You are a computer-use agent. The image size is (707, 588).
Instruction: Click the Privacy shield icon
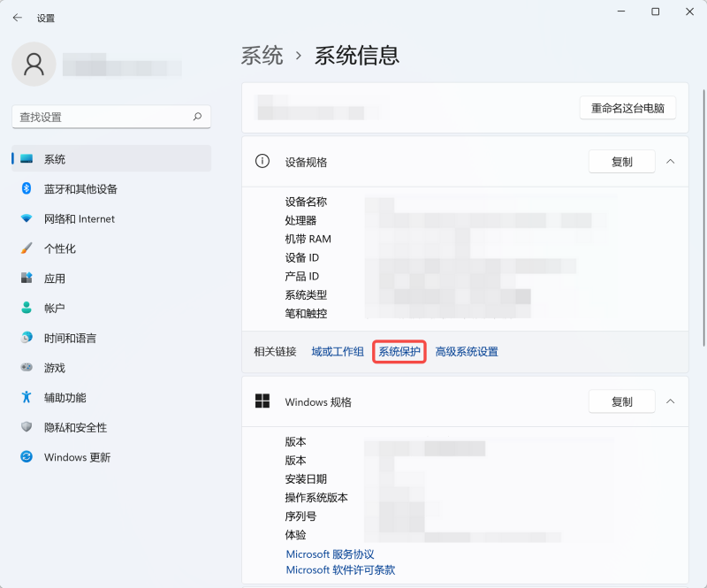27,427
